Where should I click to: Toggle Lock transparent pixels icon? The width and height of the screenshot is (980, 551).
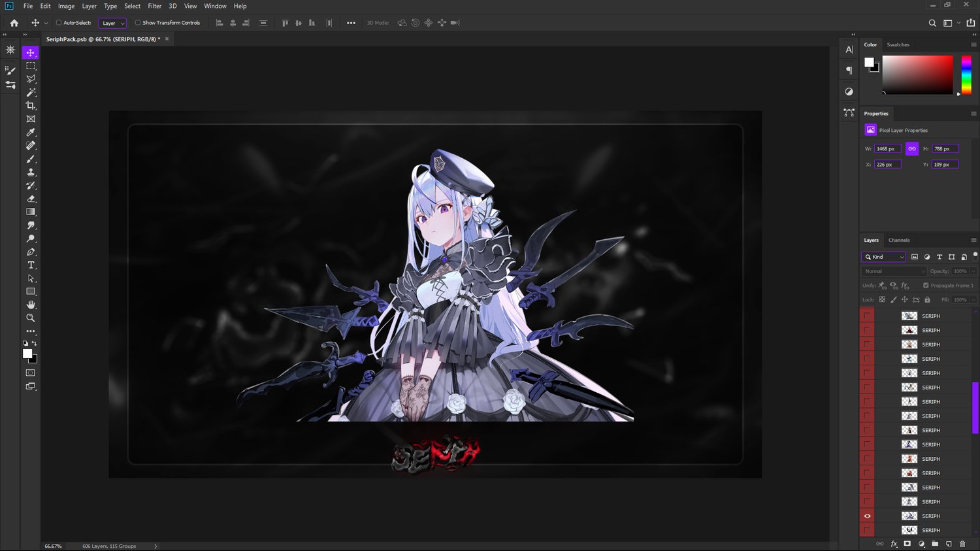tap(882, 300)
